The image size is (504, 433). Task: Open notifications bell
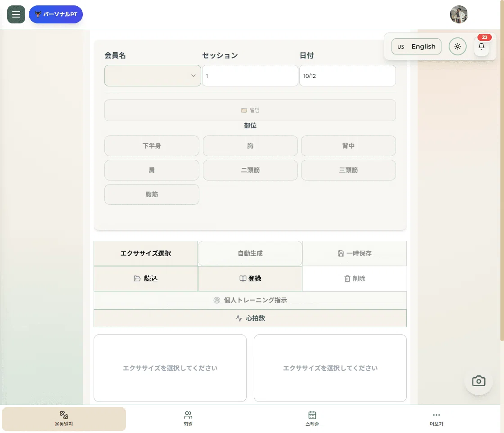click(x=481, y=47)
